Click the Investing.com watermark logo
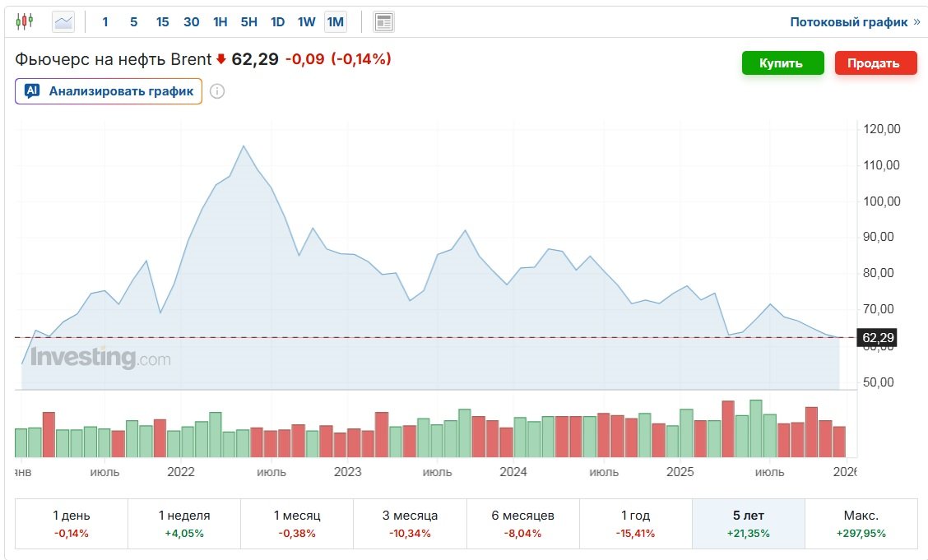This screenshot has width=928, height=560. pyautogui.click(x=100, y=358)
